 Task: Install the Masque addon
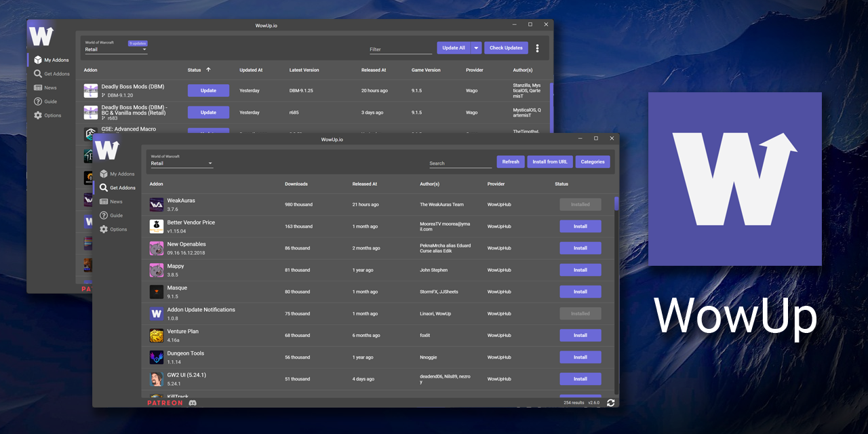click(580, 292)
